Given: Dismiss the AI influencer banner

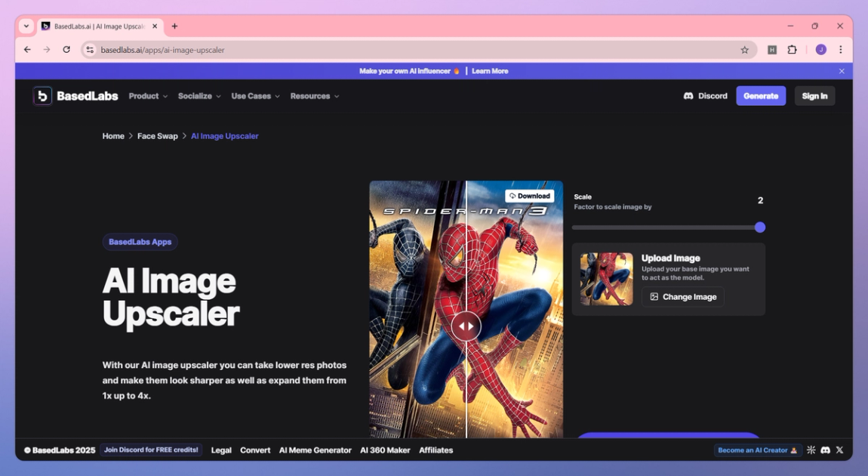Looking at the screenshot, I should tap(842, 71).
